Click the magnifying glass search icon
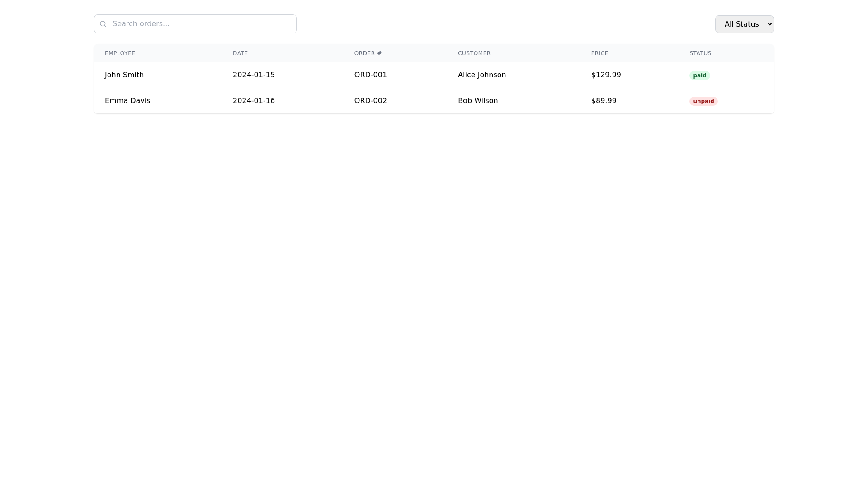This screenshot has width=868, height=488. tap(103, 24)
